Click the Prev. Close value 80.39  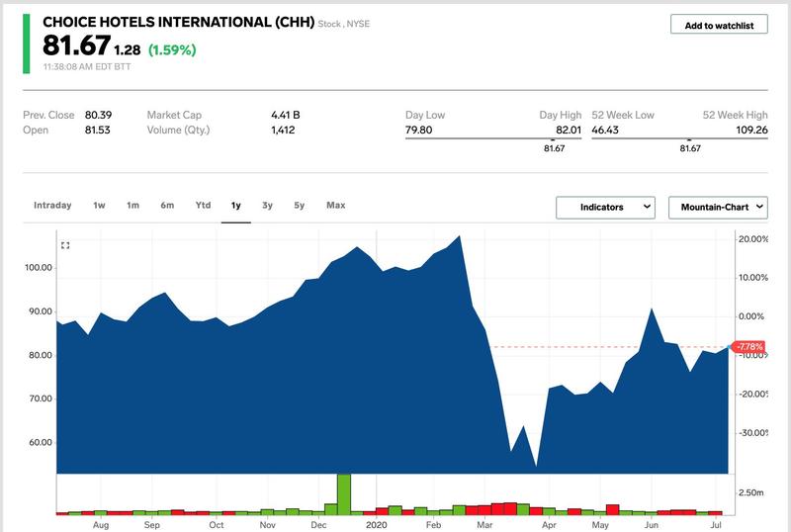98,115
